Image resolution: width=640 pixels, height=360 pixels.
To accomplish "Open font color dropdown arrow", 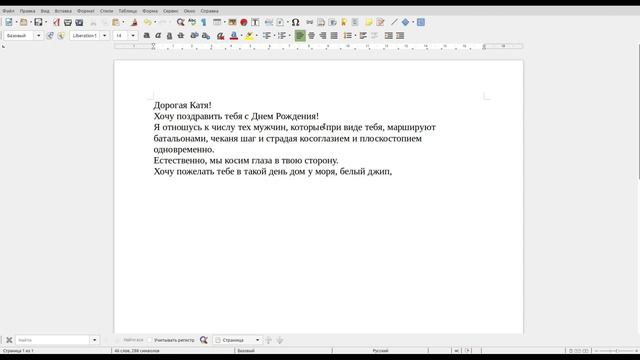I will click(241, 36).
